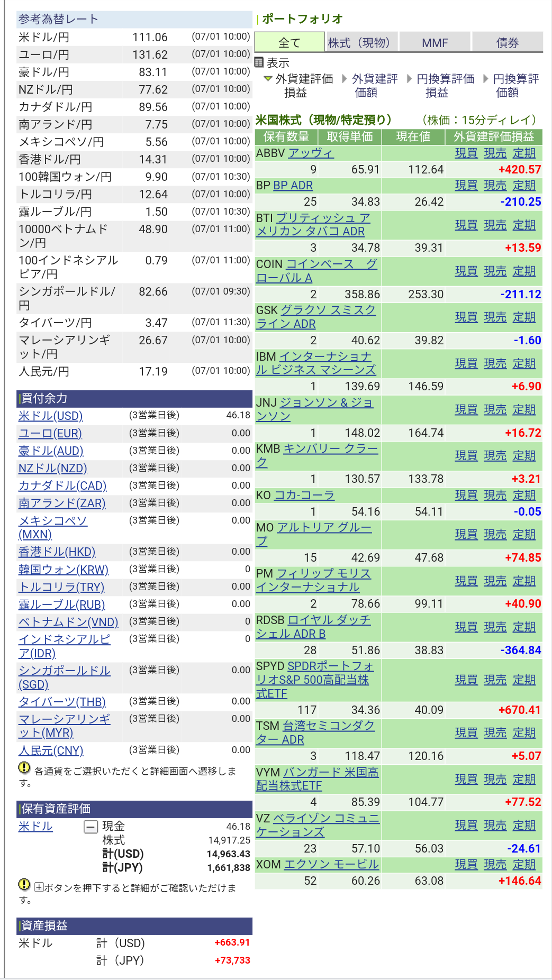Open the NZドル(NZD) link
Screen dimensions: 552x980
[53, 469]
